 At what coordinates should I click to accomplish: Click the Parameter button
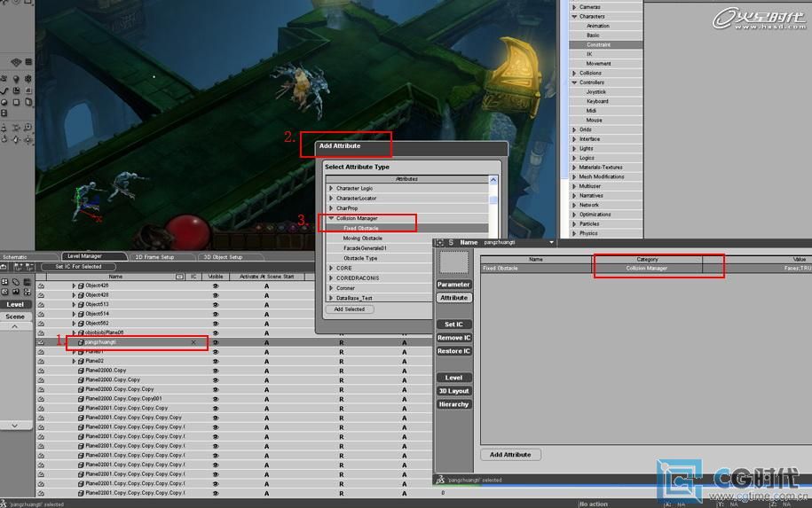pos(453,285)
